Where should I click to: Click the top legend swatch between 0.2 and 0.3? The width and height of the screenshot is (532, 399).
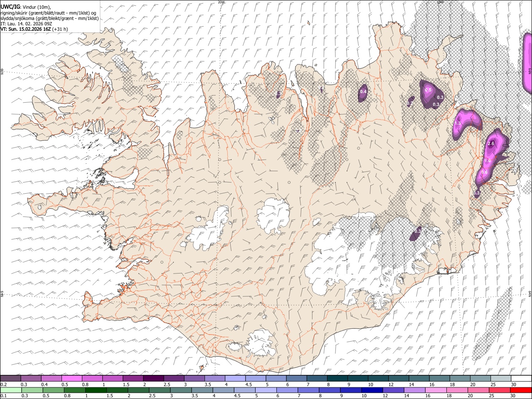[x=11, y=379]
